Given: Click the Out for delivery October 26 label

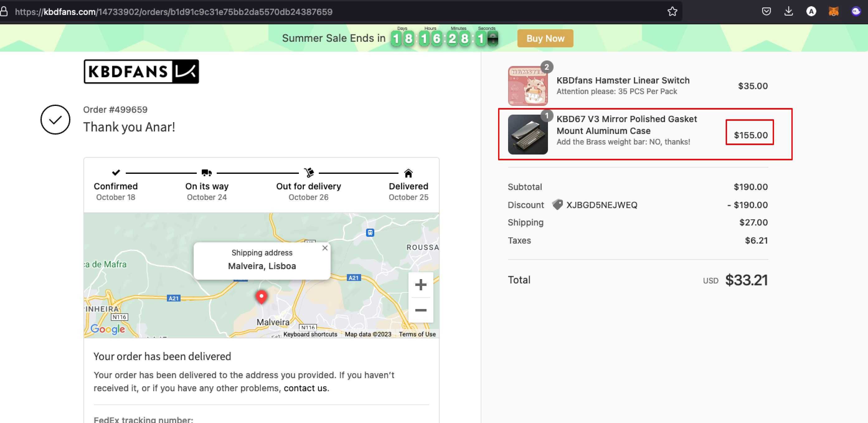Looking at the screenshot, I should (x=308, y=191).
